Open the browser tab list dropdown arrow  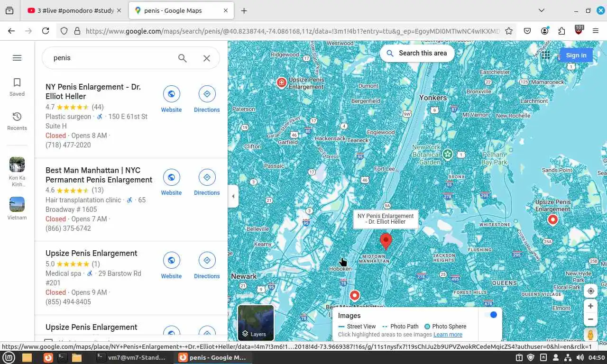[x=542, y=10]
